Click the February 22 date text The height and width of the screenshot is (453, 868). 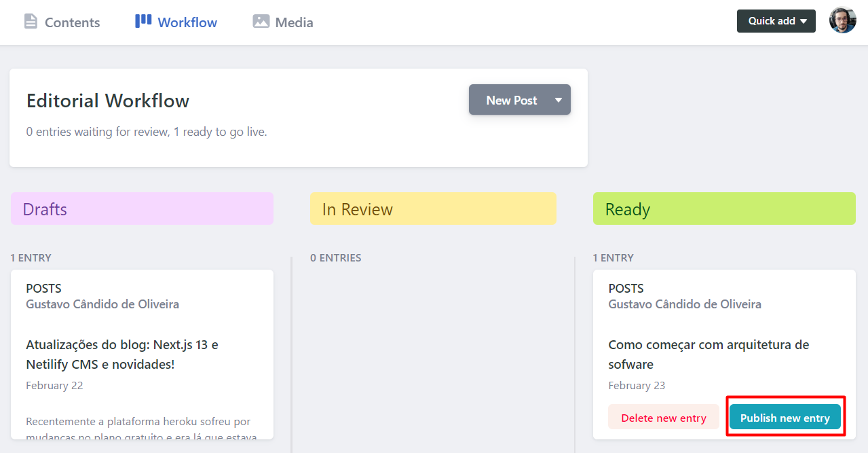(54, 386)
